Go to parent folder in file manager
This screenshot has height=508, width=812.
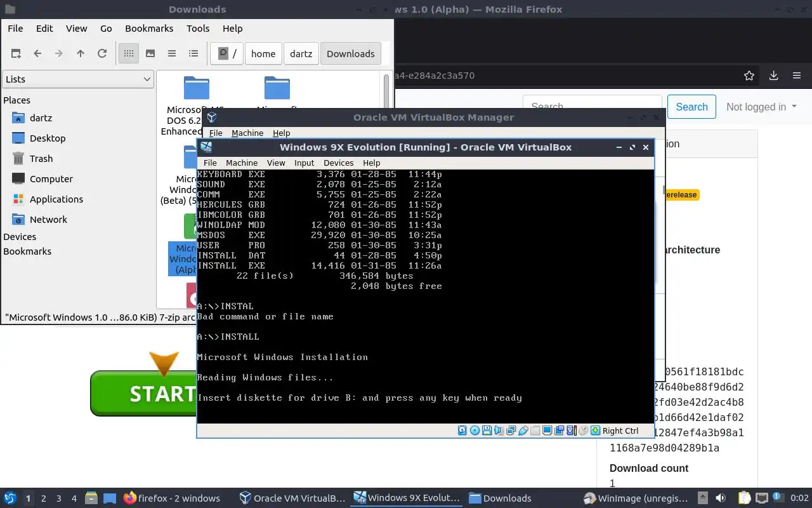(81, 53)
